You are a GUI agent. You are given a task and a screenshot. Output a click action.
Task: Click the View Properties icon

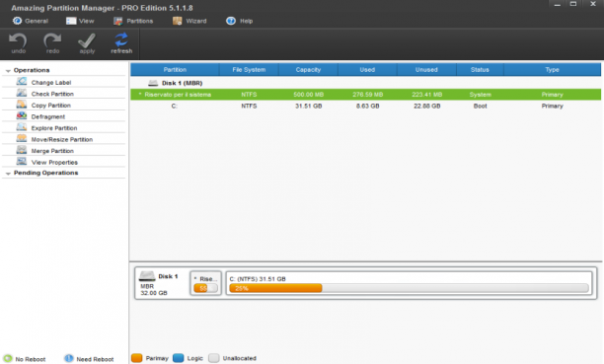coord(22,162)
